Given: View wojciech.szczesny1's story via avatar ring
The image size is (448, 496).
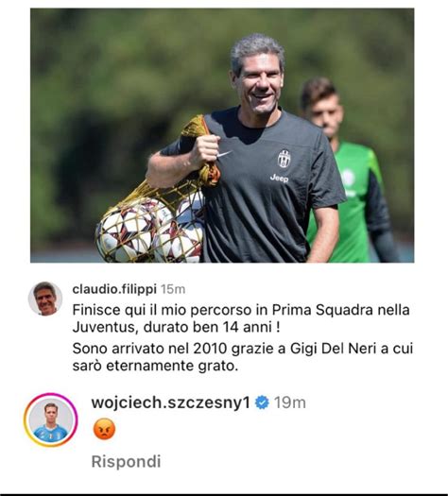Looking at the screenshot, I should click(x=51, y=420).
